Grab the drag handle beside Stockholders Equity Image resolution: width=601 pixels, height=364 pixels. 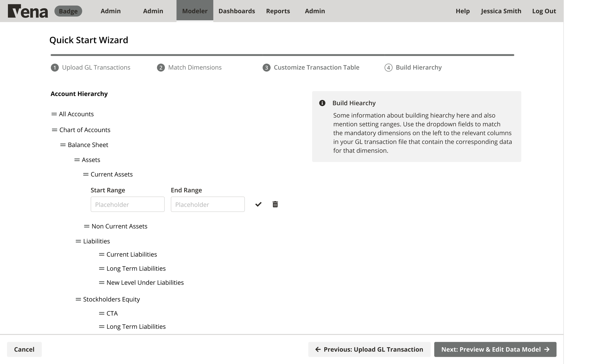point(78,299)
